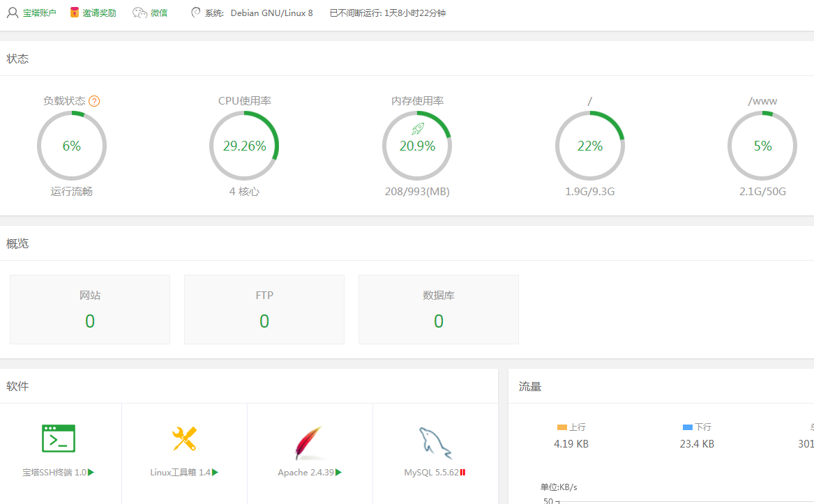Click the 负载状态 6% gauge
The width and height of the screenshot is (814, 504).
(x=72, y=146)
